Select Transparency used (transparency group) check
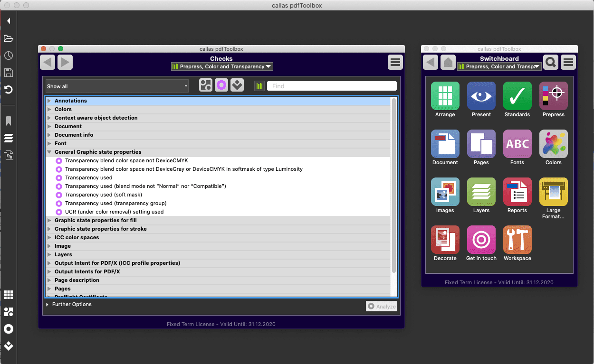The width and height of the screenshot is (594, 364). 116,203
